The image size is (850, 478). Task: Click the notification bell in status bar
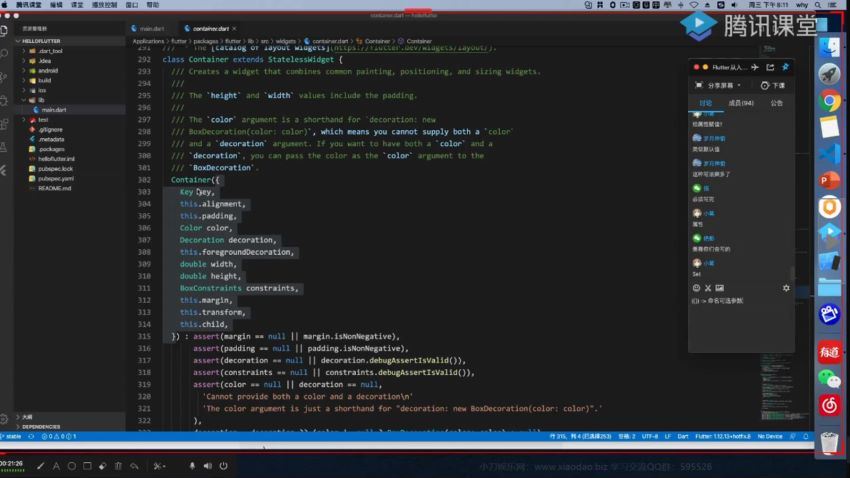coord(806,436)
